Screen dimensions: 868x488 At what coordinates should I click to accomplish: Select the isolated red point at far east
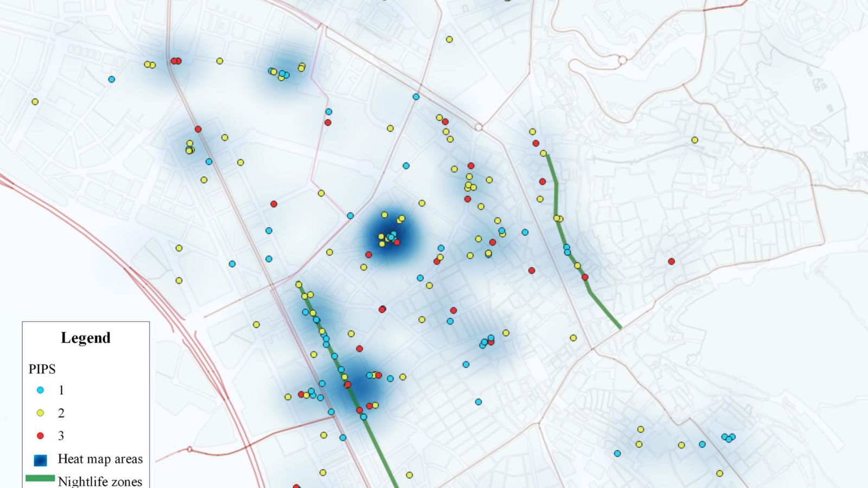[672, 261]
